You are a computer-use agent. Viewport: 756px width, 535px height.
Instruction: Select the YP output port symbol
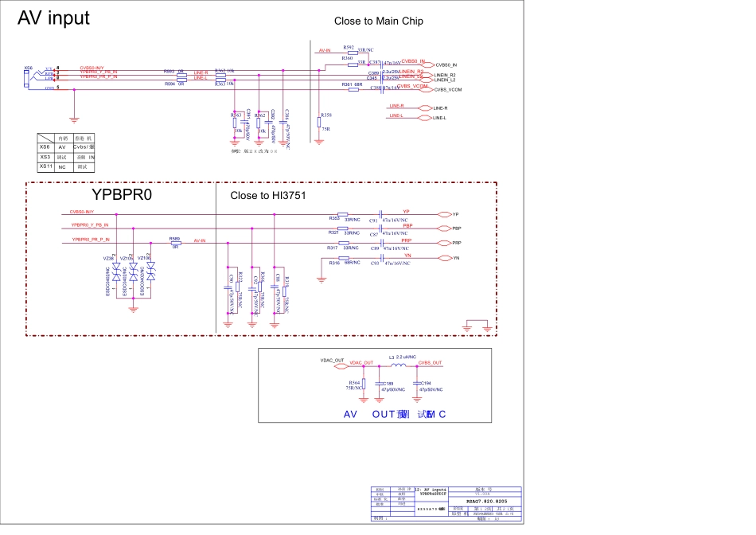(445, 214)
